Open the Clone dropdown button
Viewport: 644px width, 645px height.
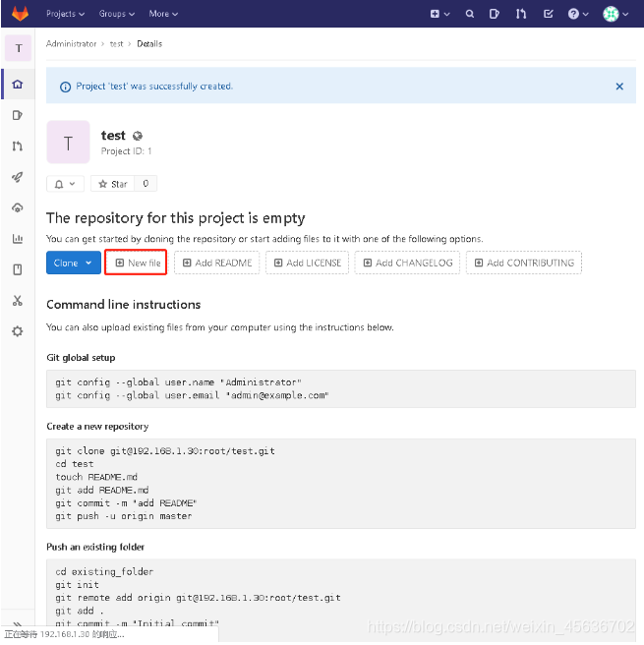point(73,263)
